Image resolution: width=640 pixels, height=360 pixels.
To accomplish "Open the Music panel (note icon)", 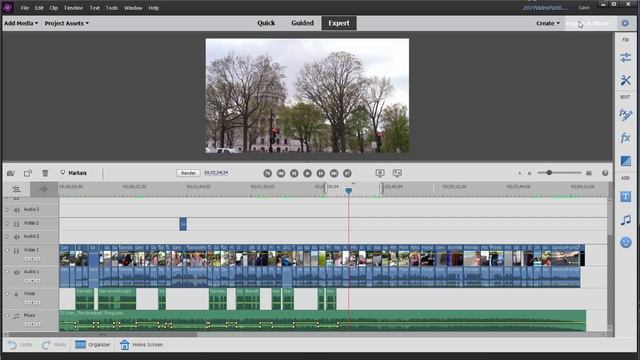I will (x=625, y=220).
